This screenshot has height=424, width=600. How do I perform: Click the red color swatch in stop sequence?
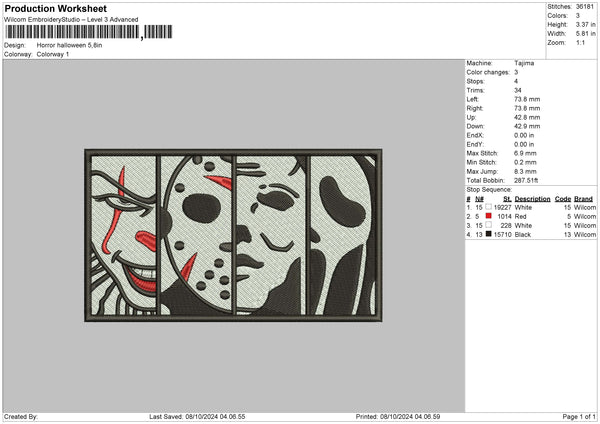point(488,216)
